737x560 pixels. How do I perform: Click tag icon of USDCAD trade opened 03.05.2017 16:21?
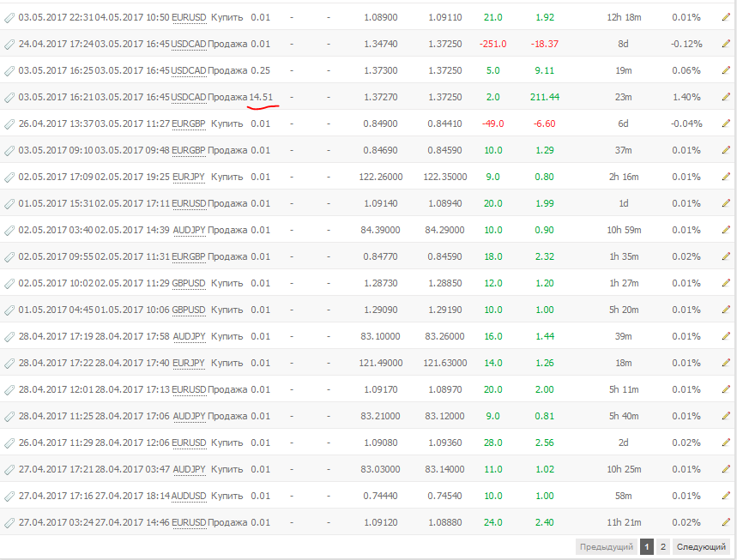pyautogui.click(x=9, y=98)
